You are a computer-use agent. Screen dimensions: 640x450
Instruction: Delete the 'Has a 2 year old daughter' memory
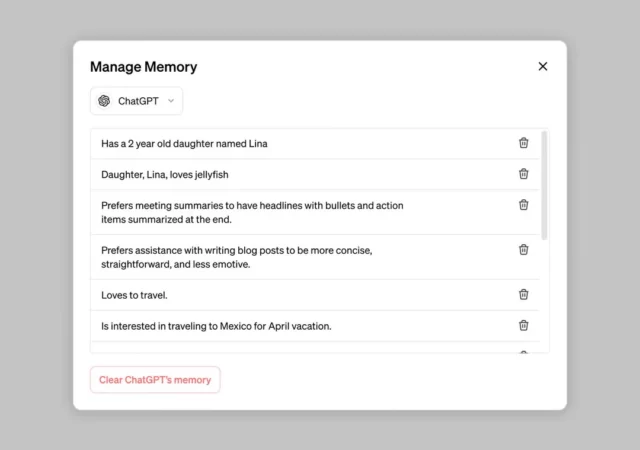(x=523, y=143)
